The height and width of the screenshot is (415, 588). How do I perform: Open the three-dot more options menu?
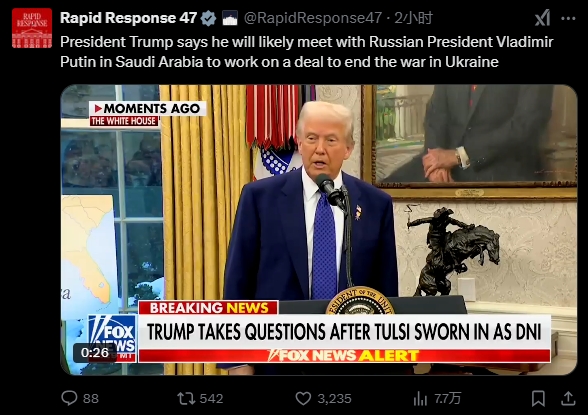568,18
